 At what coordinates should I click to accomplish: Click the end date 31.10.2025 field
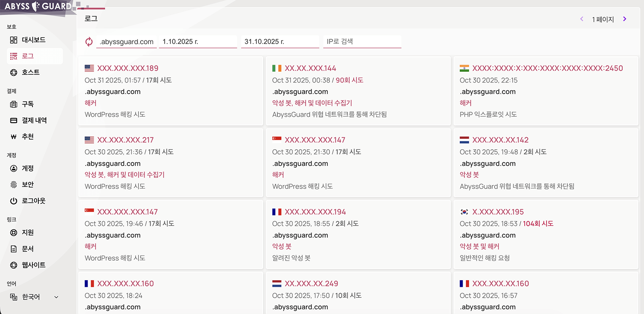pos(280,42)
